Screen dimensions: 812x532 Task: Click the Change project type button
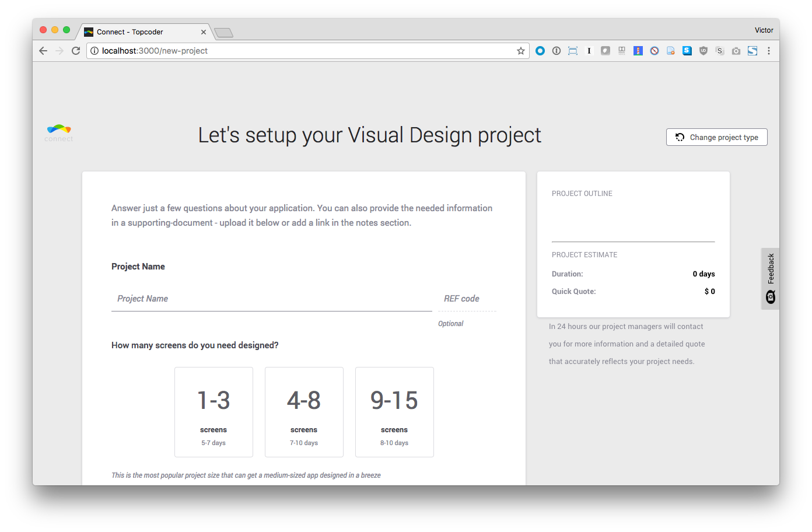[717, 137]
